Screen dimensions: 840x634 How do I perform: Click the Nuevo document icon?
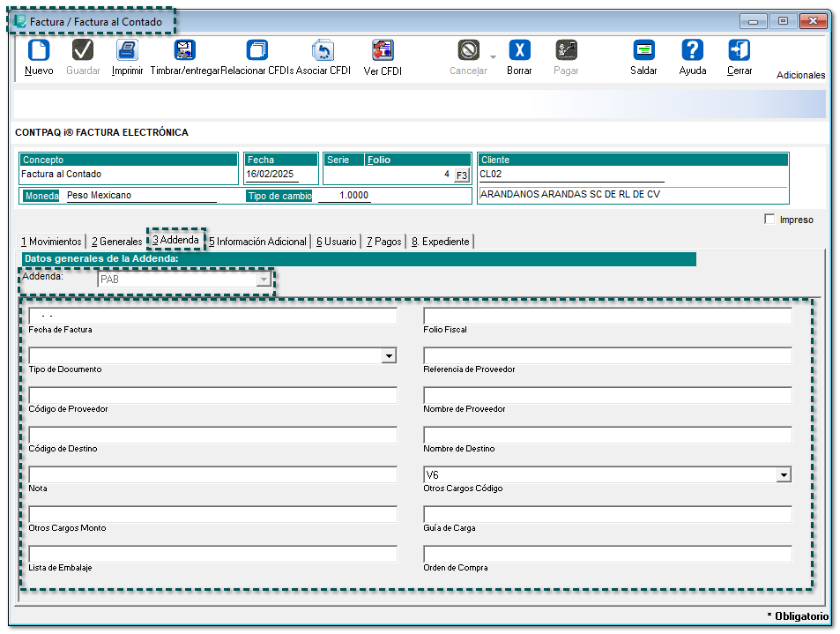[x=39, y=51]
